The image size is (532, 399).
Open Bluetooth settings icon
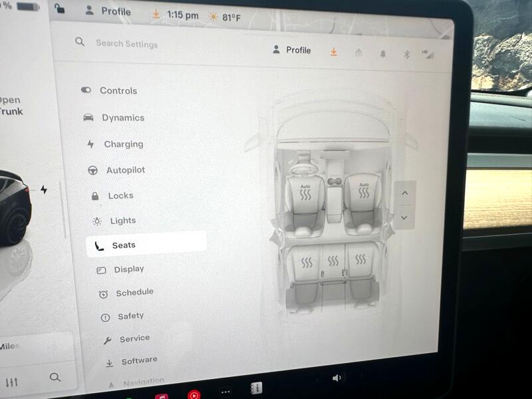point(407,55)
